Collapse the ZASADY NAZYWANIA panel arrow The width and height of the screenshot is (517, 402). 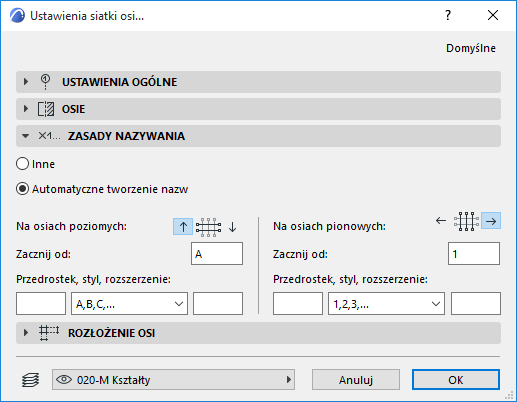click(x=25, y=136)
